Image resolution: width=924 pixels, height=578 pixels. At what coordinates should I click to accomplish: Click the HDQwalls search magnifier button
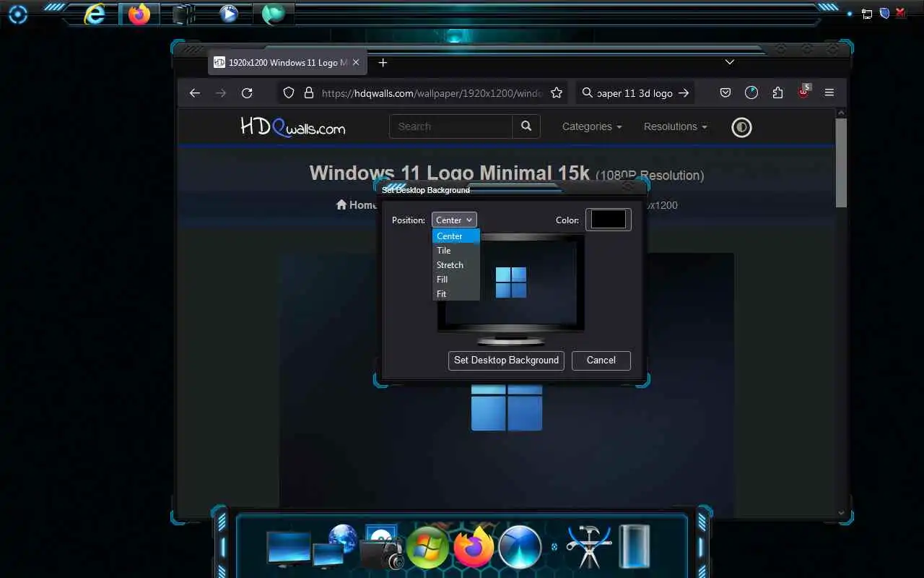point(526,126)
